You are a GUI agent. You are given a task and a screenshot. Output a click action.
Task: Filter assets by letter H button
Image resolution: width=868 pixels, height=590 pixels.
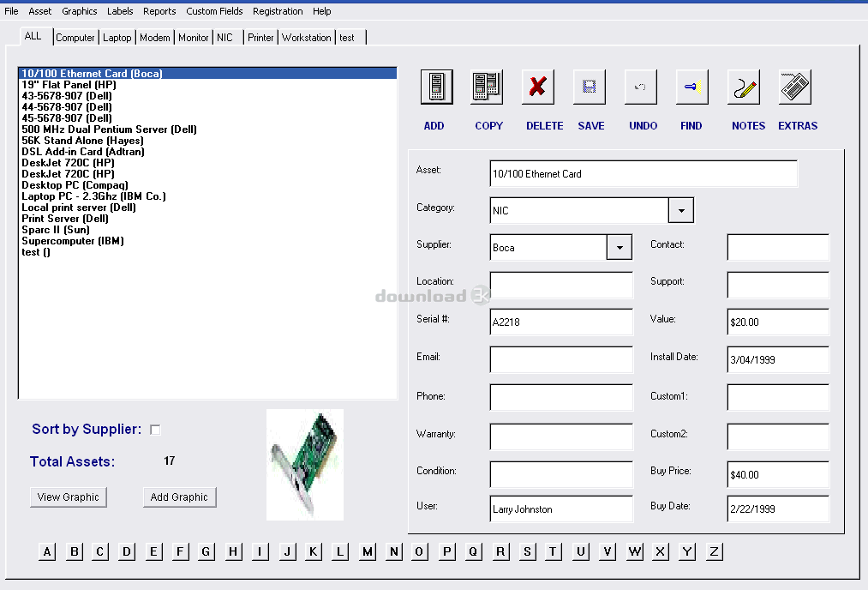click(234, 551)
